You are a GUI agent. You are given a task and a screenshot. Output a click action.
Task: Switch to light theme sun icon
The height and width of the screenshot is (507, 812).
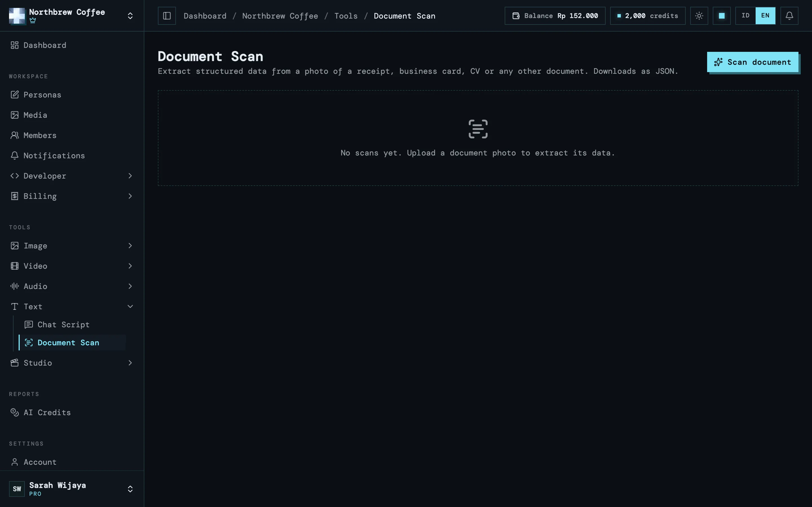click(x=699, y=16)
